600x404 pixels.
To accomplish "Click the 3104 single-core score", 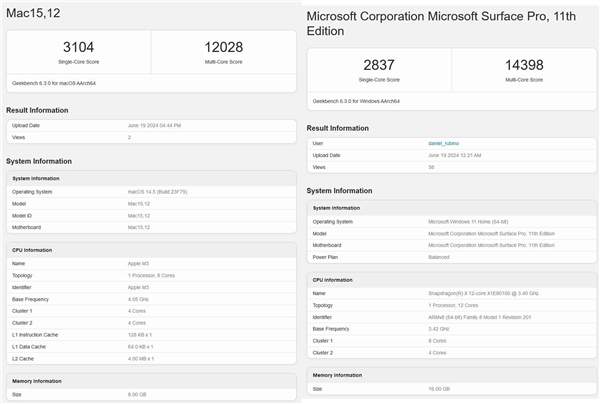I will (x=78, y=47).
